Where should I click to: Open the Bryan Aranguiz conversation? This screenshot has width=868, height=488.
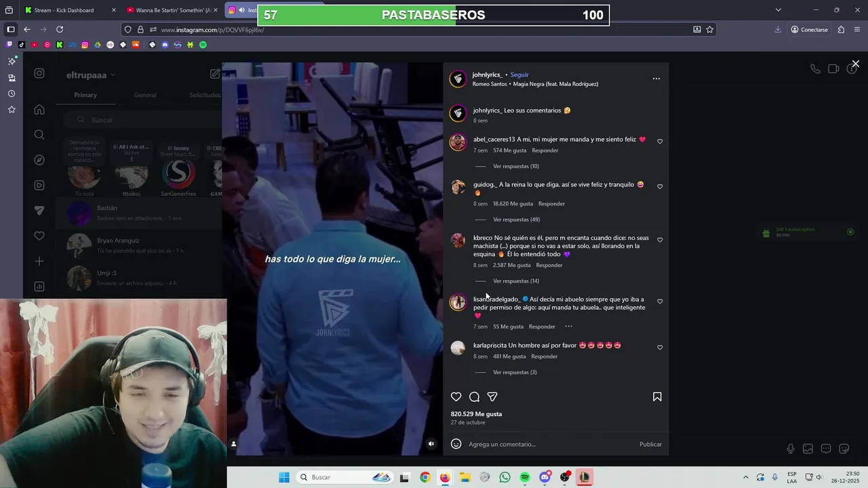tap(139, 245)
